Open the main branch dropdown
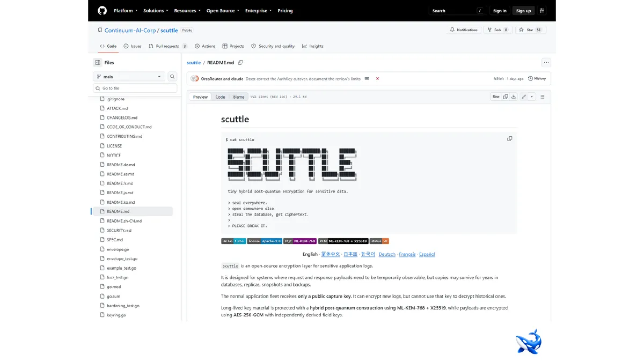The width and height of the screenshot is (644, 362). tap(129, 77)
